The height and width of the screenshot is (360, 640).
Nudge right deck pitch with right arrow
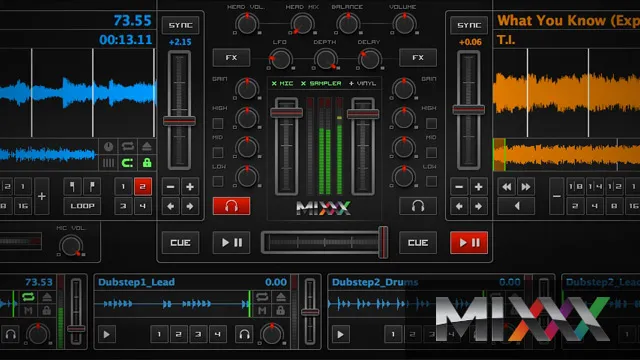click(x=478, y=206)
